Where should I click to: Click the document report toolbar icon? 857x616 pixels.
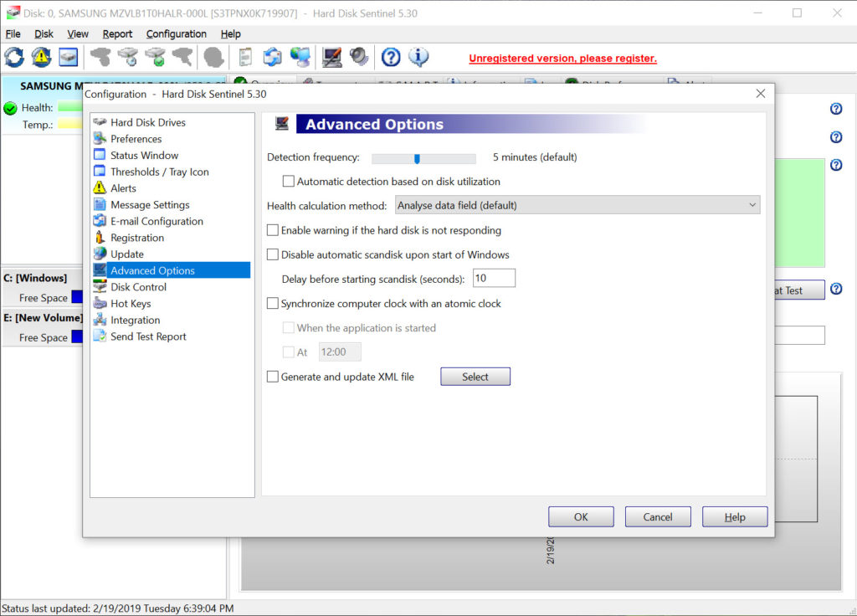pyautogui.click(x=245, y=58)
